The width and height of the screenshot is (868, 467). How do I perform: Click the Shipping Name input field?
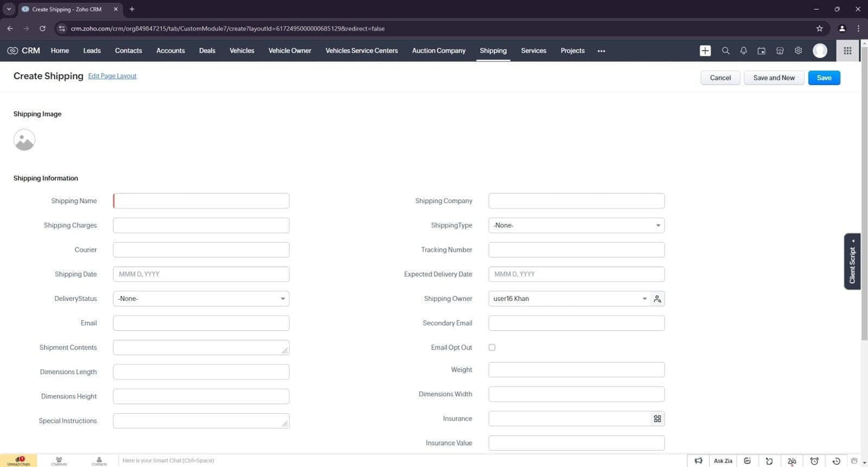[201, 201]
